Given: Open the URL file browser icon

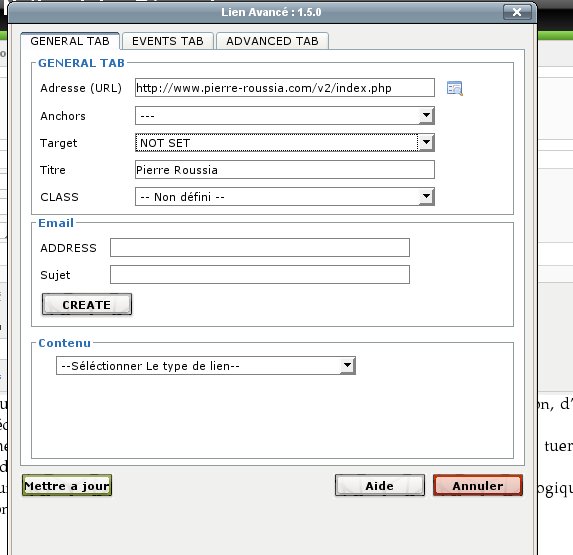Looking at the screenshot, I should 455,88.
